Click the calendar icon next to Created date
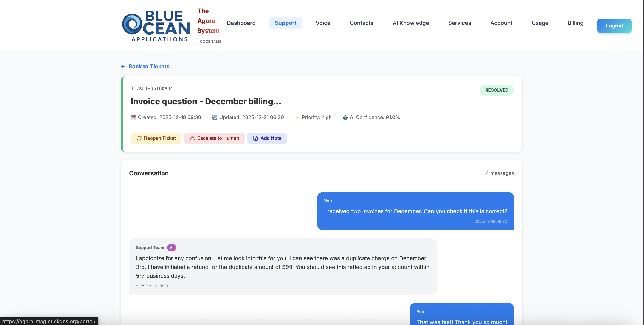 click(133, 117)
